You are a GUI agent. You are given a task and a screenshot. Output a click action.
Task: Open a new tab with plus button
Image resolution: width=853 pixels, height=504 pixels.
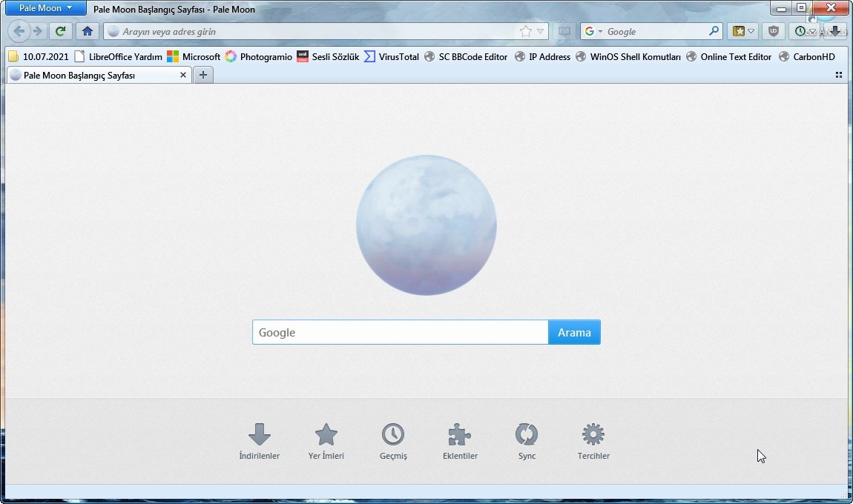pyautogui.click(x=203, y=75)
